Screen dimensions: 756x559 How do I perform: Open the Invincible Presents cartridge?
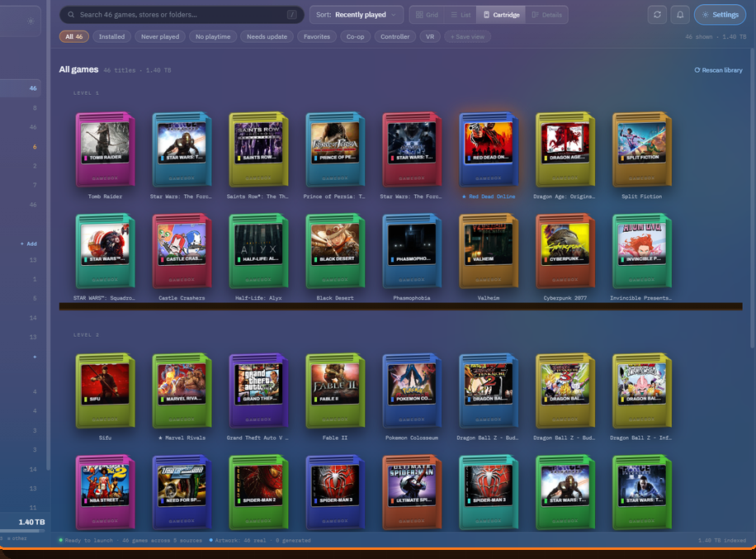(x=642, y=251)
